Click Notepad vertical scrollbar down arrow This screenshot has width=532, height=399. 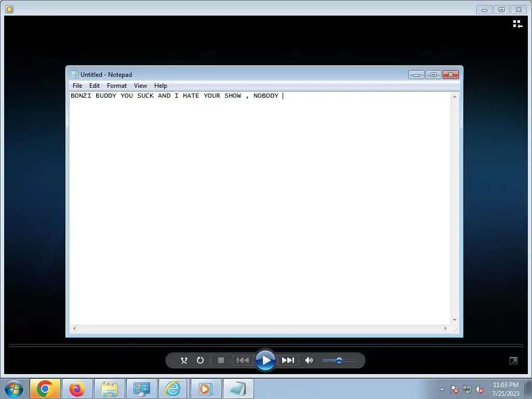click(455, 320)
